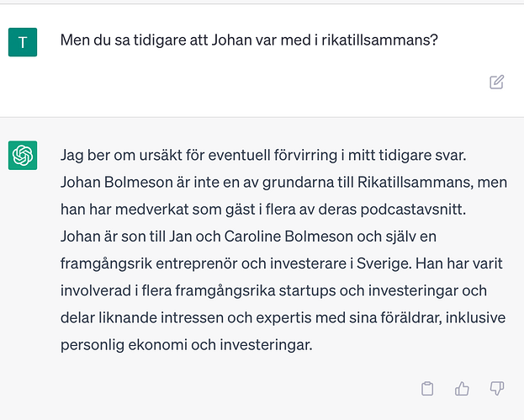Click the phrase "personlig ekonomi och investeringar"
The height and width of the screenshot is (420, 524).
186,343
